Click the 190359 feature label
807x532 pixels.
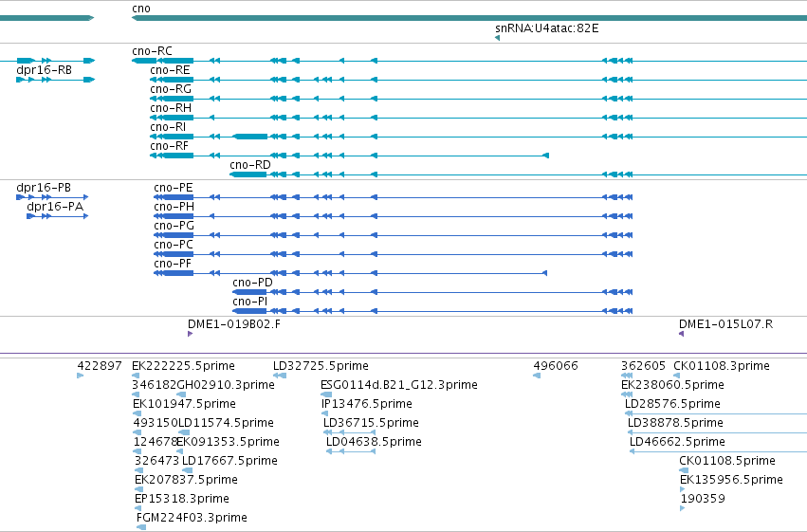[703, 499]
